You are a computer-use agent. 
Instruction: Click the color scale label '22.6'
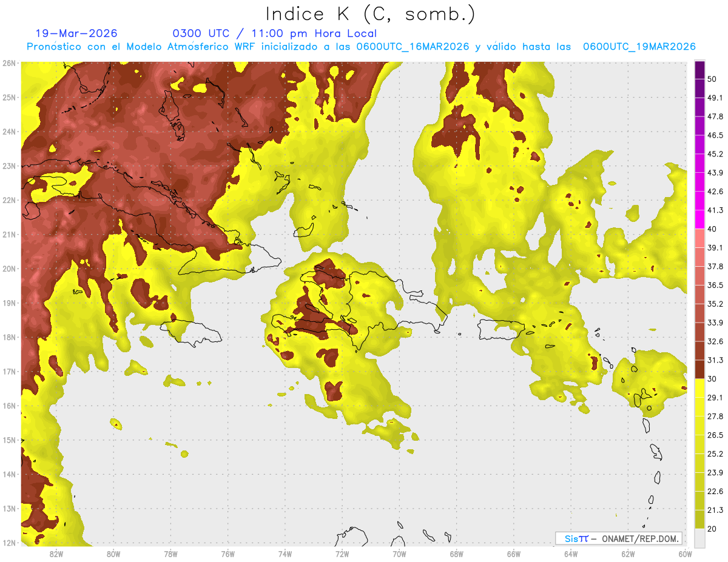[715, 491]
